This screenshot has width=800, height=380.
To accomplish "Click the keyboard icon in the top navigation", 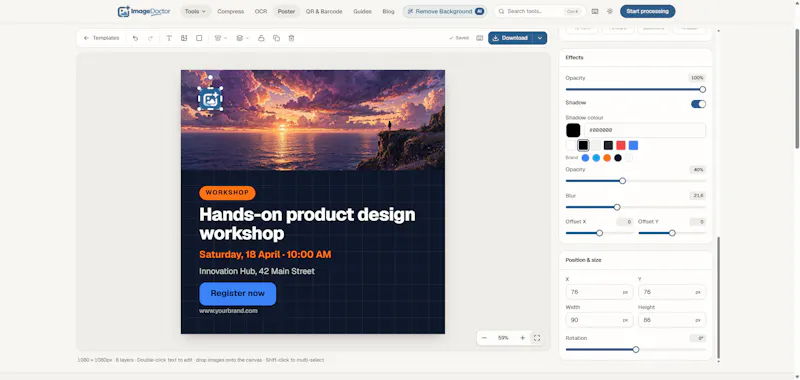I will tap(595, 11).
